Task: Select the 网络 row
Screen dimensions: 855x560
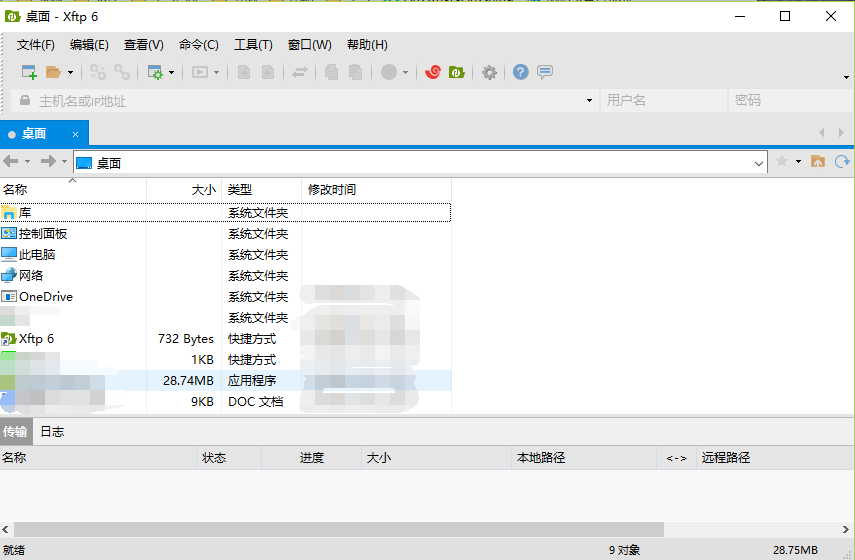Action: [x=226, y=276]
